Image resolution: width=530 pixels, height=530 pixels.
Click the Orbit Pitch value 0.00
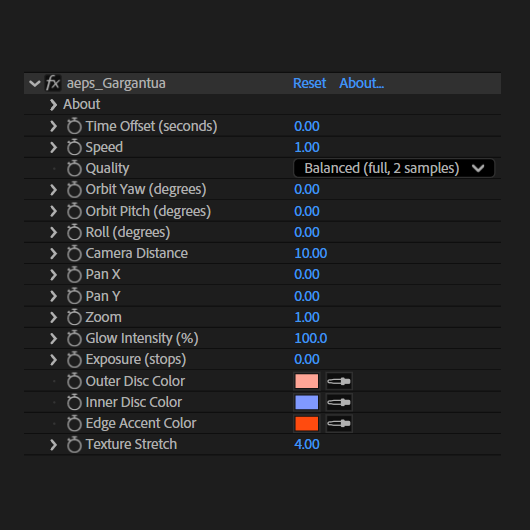point(307,211)
